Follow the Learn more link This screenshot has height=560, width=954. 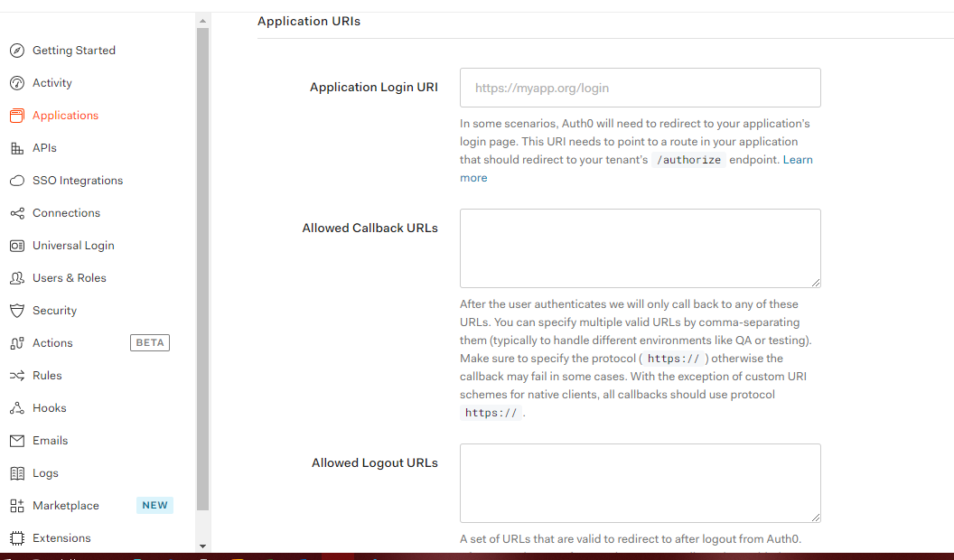coord(798,160)
